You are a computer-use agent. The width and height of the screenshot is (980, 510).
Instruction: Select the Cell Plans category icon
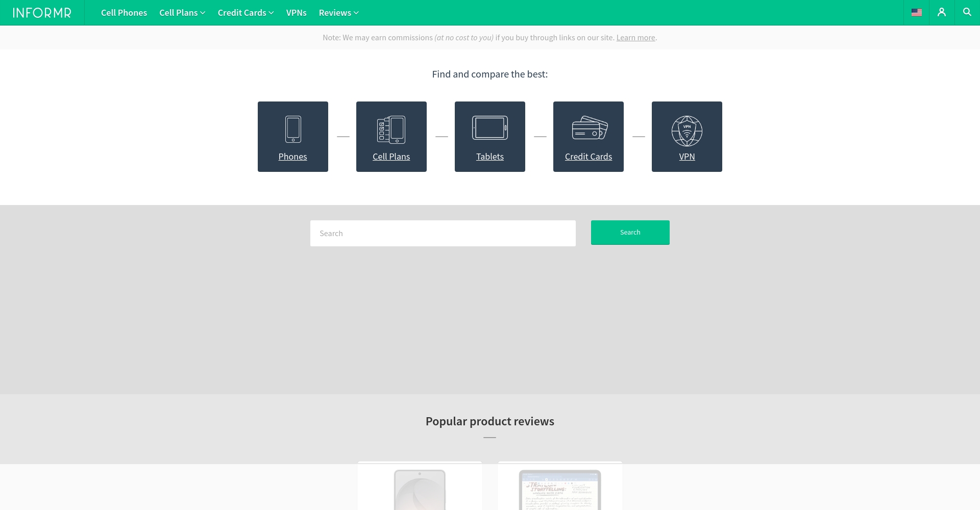[391, 130]
